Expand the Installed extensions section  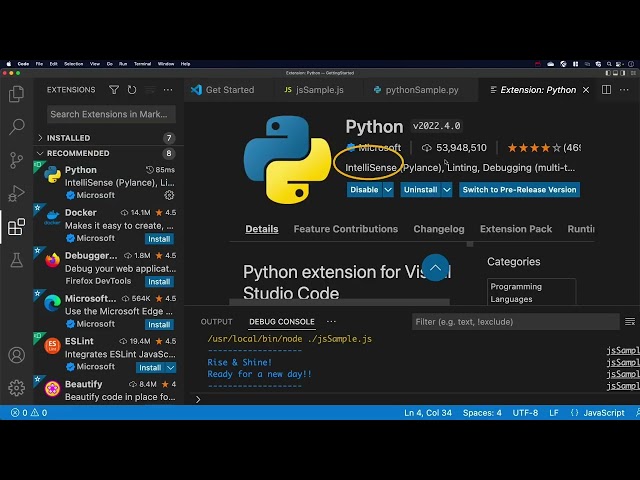click(109, 138)
